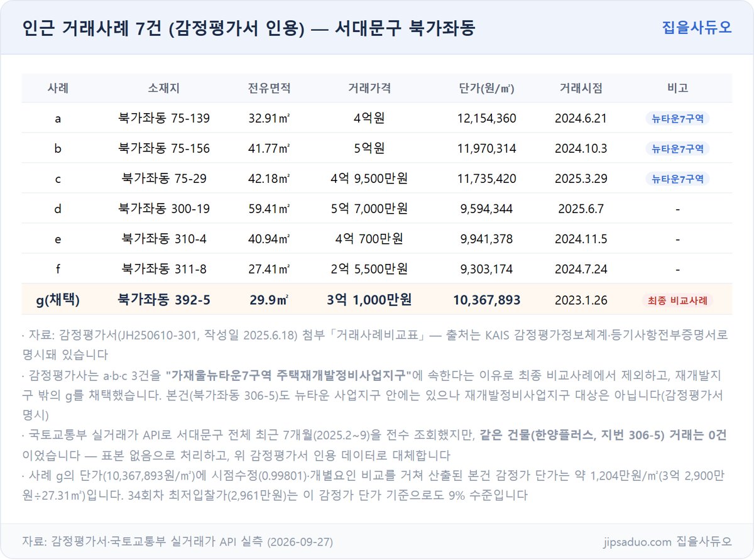
Task: Click unit price 11,970,314
Action: [487, 148]
